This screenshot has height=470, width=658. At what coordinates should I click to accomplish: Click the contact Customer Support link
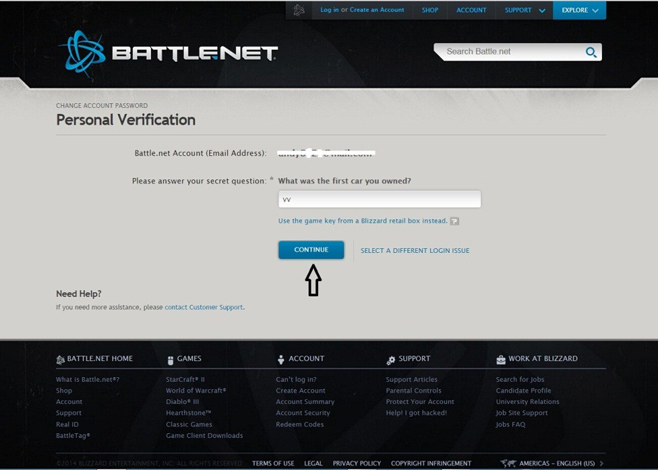[204, 307]
